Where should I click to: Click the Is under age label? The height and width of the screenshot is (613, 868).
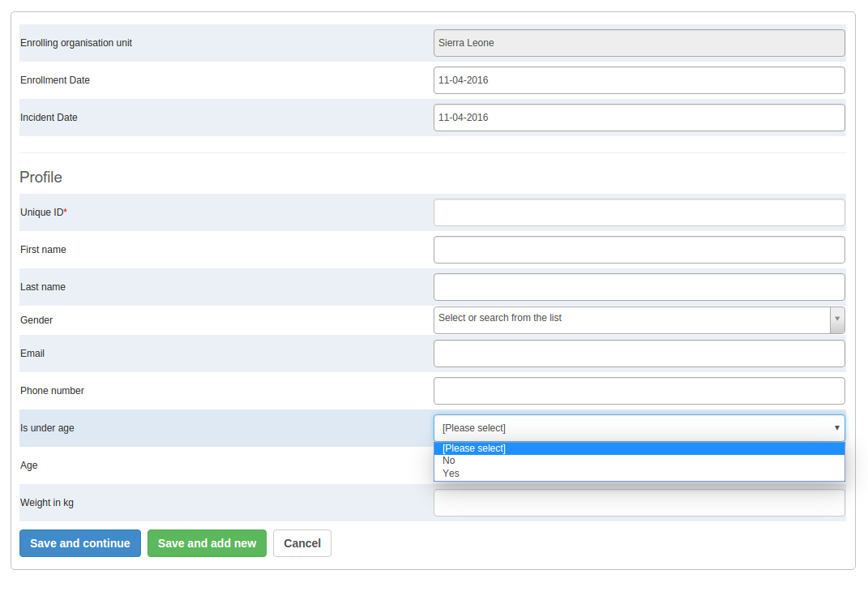click(x=47, y=428)
